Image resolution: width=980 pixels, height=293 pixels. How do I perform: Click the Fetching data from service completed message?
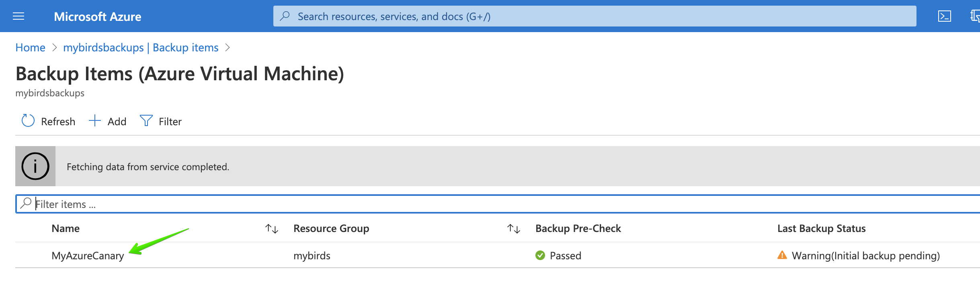148,167
